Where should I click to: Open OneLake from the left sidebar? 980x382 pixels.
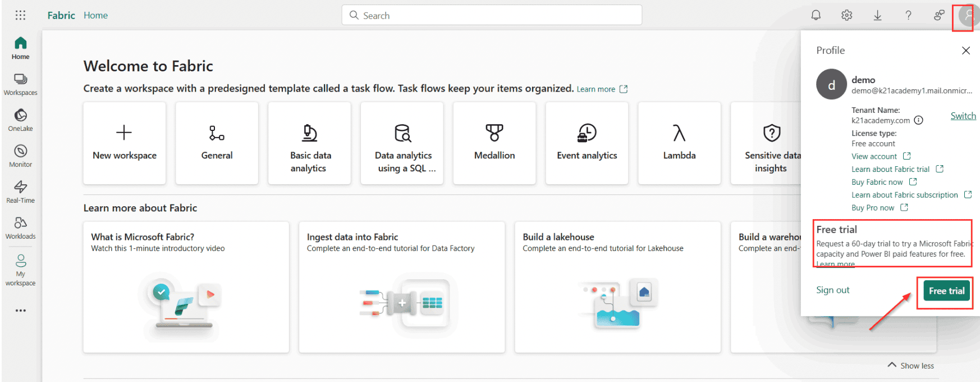pos(21,120)
